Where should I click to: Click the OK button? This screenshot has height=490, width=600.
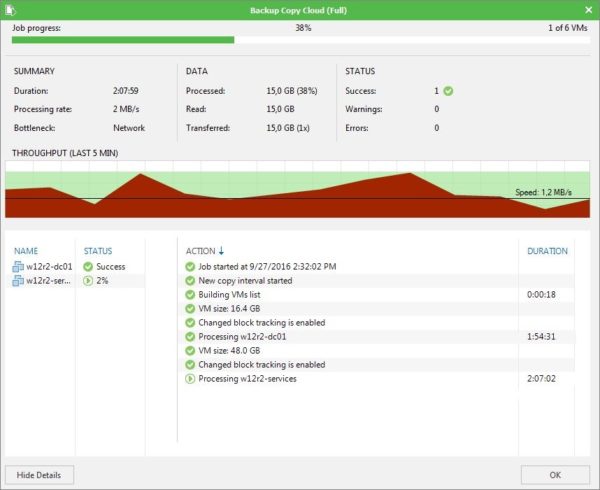pyautogui.click(x=555, y=475)
